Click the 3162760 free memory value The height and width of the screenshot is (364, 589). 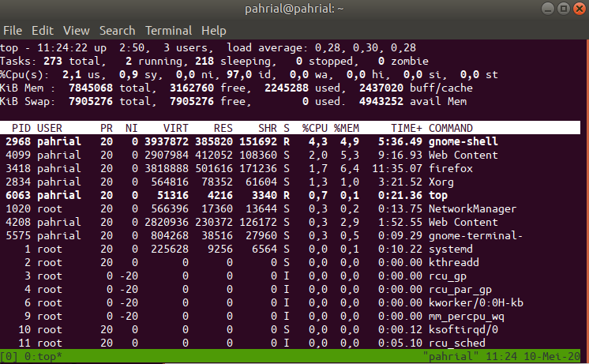click(x=192, y=88)
